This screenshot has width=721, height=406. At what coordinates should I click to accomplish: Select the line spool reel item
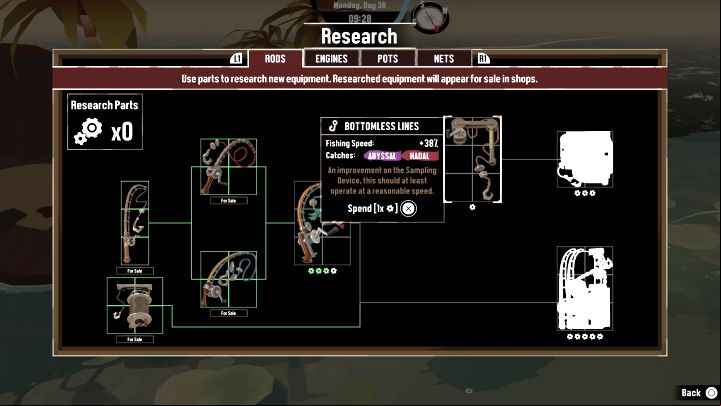coord(135,305)
